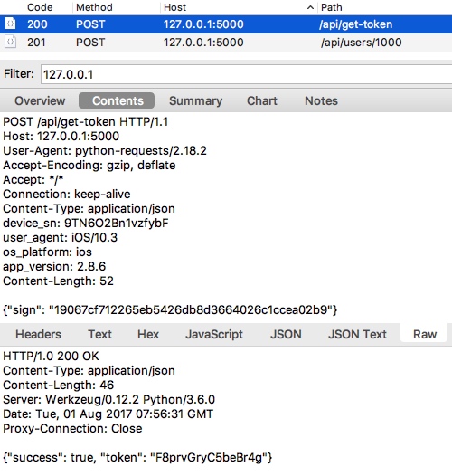Sort by Host column using ascending arrow
Image resolution: width=452 pixels, height=476 pixels.
pos(310,7)
